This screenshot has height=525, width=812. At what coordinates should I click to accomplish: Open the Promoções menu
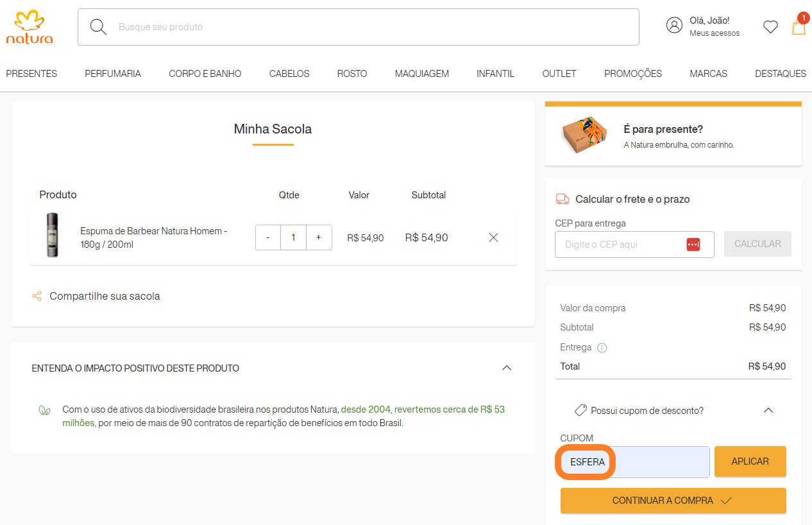click(x=633, y=74)
